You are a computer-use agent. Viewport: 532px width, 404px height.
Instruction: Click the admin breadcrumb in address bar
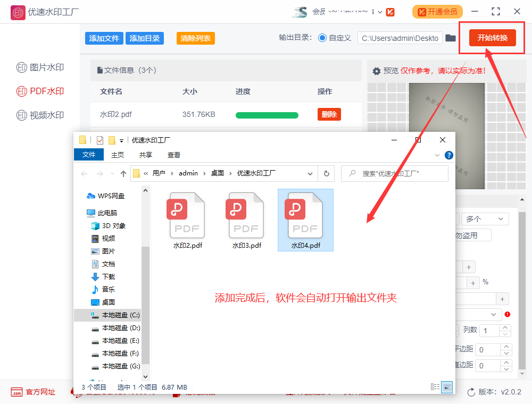pyautogui.click(x=188, y=173)
